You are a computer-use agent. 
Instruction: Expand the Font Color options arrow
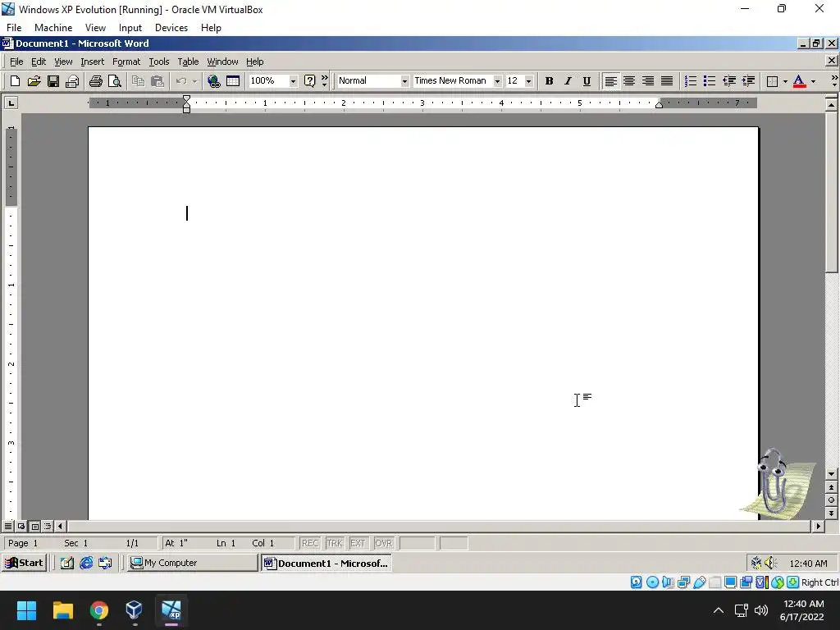pos(813,81)
